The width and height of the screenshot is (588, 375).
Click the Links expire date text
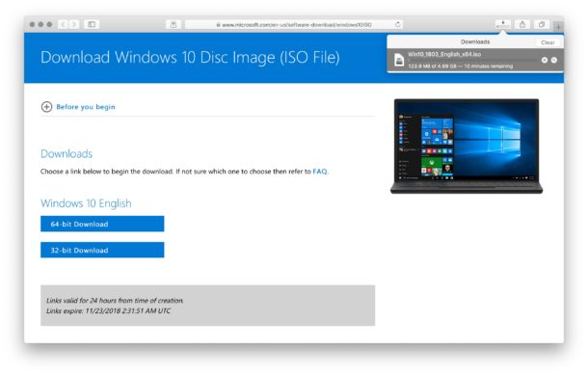[x=108, y=310]
